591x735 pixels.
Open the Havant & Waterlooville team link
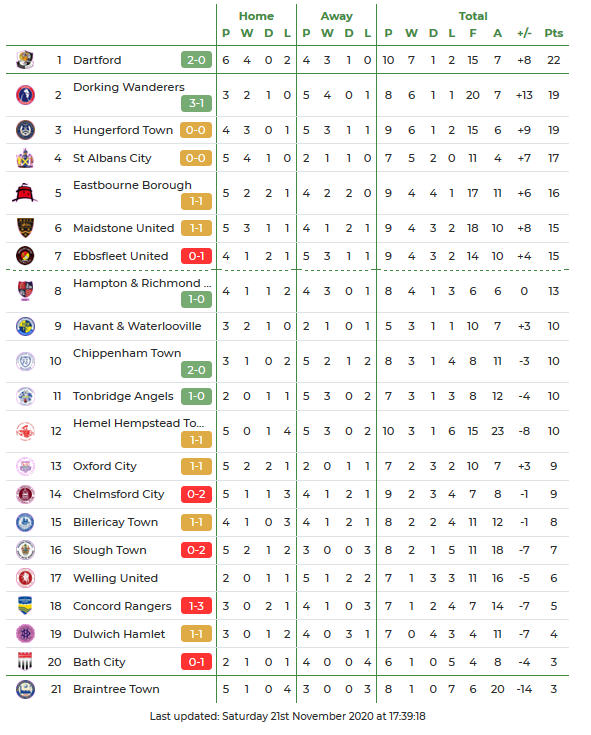pos(137,326)
